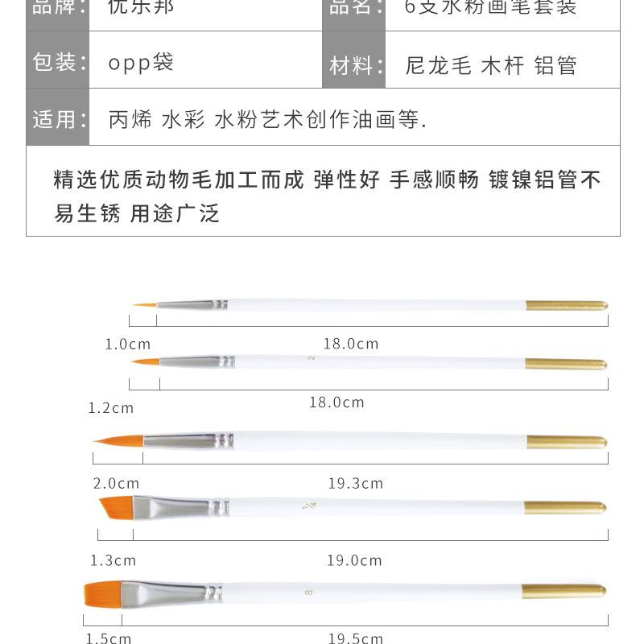Click the 1/4 angled brush image

pyautogui.click(x=353, y=508)
